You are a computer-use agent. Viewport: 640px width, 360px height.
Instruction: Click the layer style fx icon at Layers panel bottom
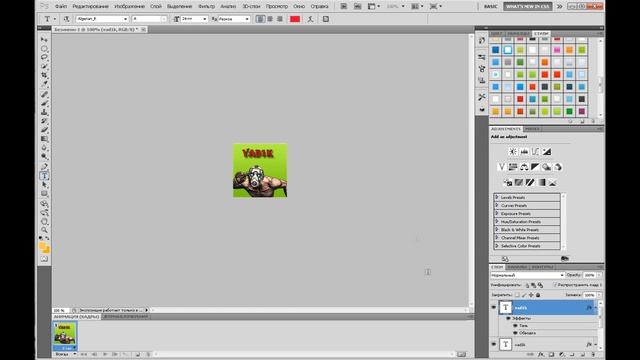pyautogui.click(x=541, y=355)
